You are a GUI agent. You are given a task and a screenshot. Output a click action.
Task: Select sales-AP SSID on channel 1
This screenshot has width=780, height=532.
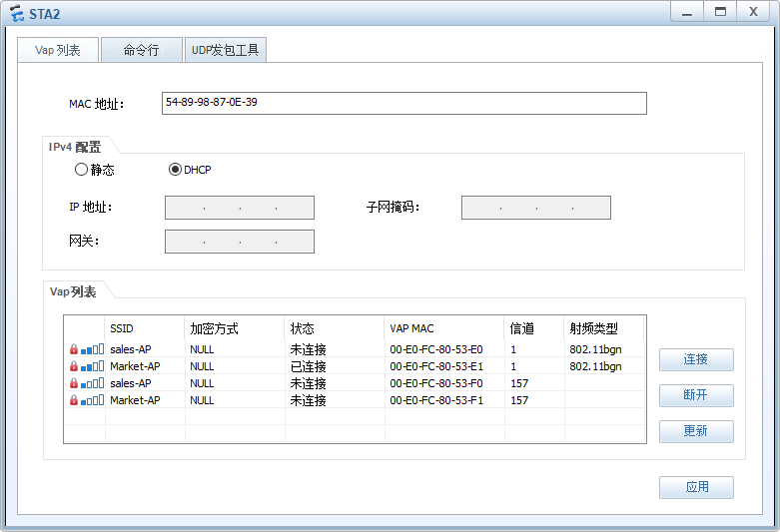coord(130,349)
